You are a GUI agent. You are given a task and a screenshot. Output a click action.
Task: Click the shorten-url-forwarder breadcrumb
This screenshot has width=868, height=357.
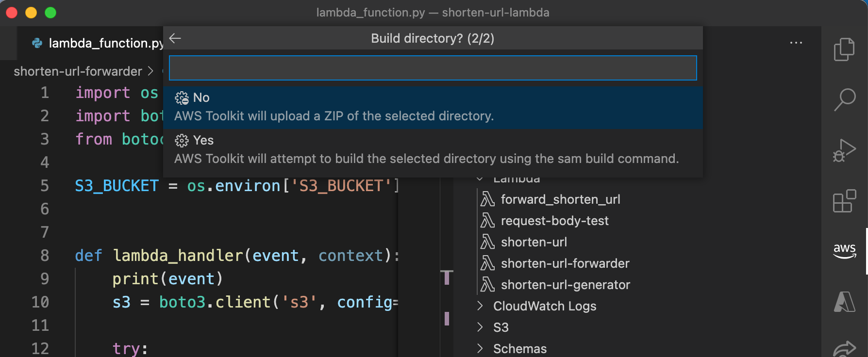(78, 71)
